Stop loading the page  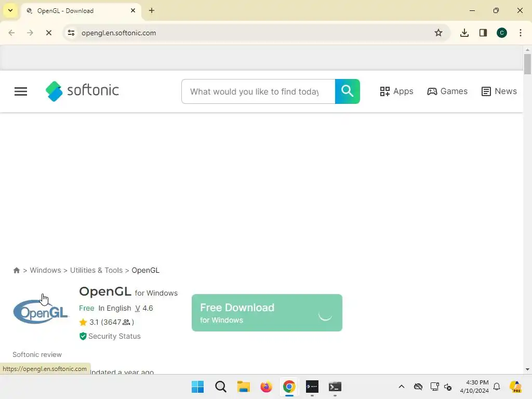[x=48, y=33]
